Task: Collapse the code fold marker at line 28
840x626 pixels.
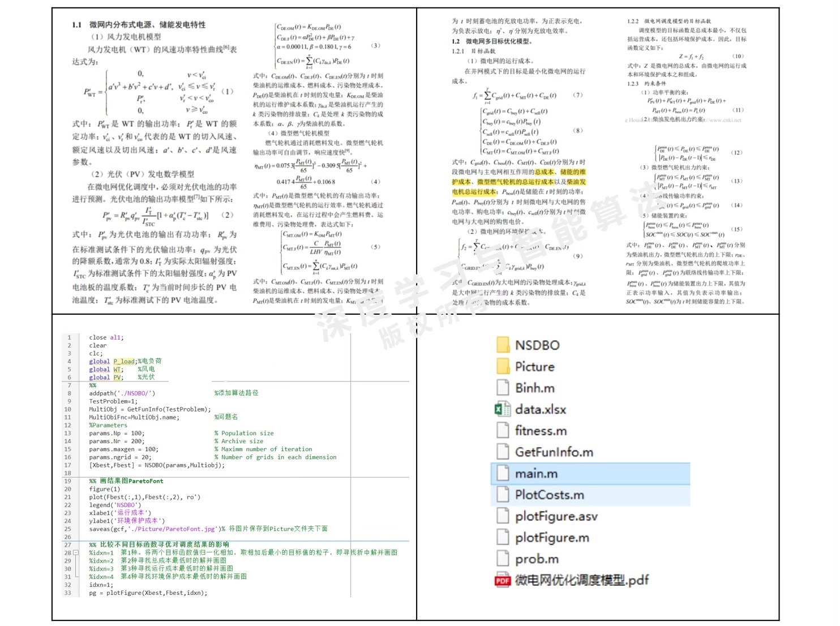Action: 76,553
